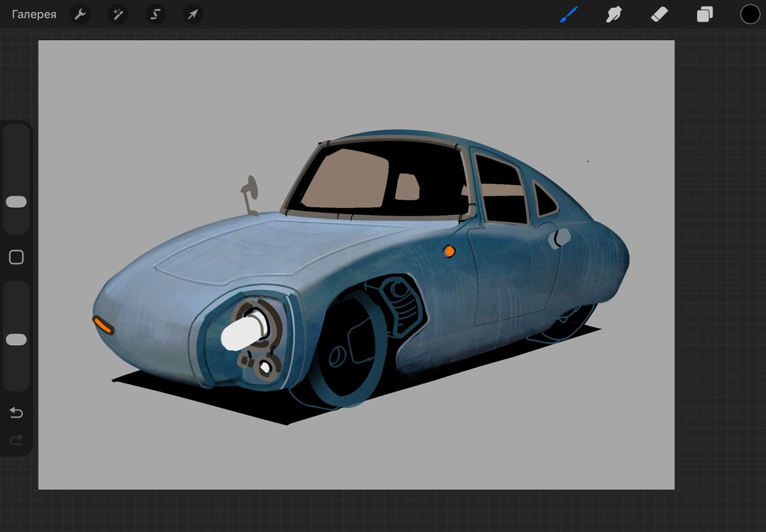Open the Layers panel
This screenshot has height=532, width=766.
705,14
